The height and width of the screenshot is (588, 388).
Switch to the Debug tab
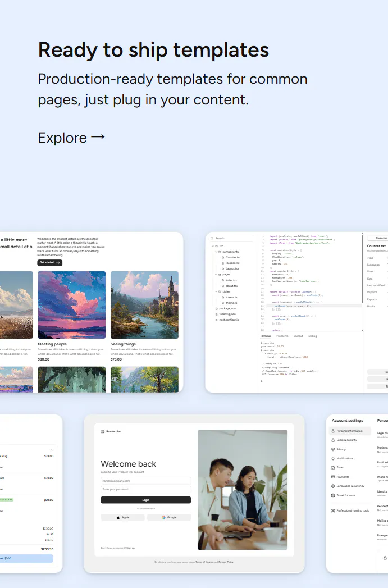coord(313,336)
